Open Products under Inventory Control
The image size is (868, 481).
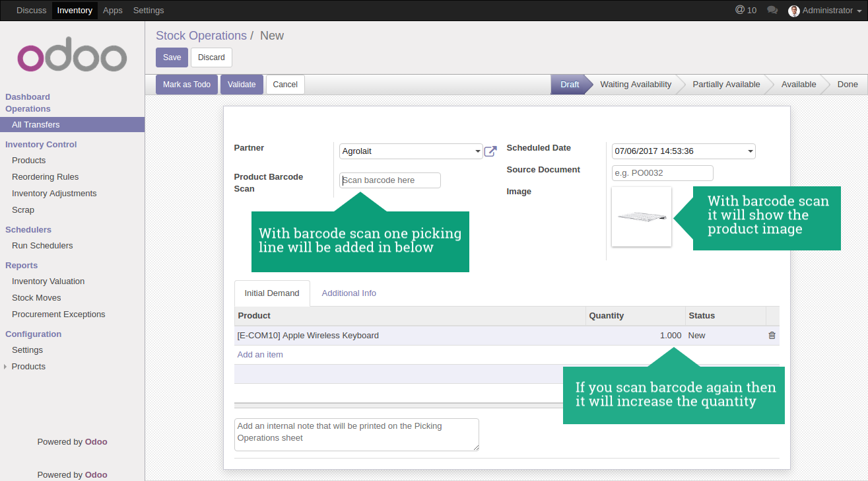point(29,161)
